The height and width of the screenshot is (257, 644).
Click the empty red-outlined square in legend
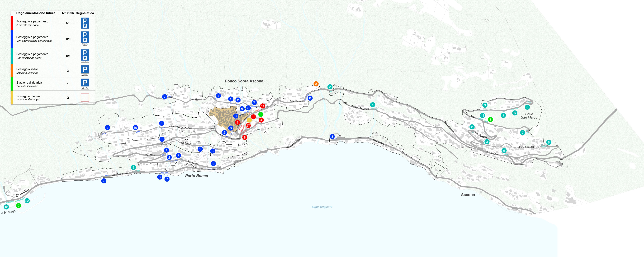[85, 97]
